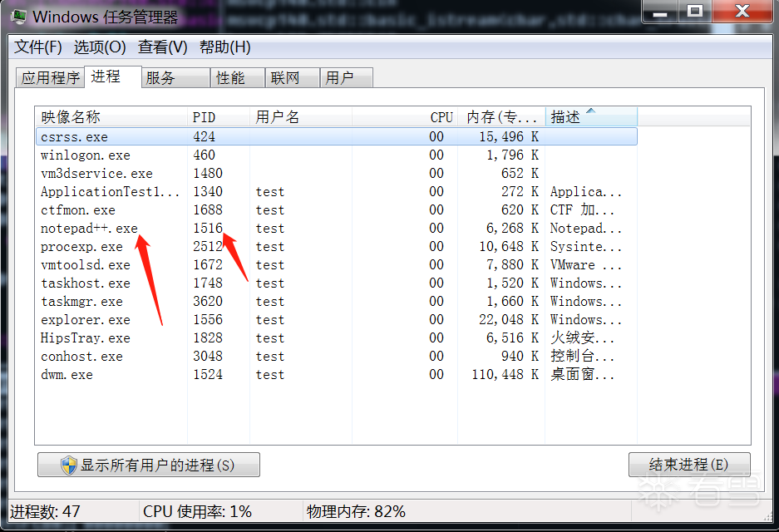This screenshot has width=779, height=532.
Task: Switch to the 应用程序 tab
Action: pos(50,78)
